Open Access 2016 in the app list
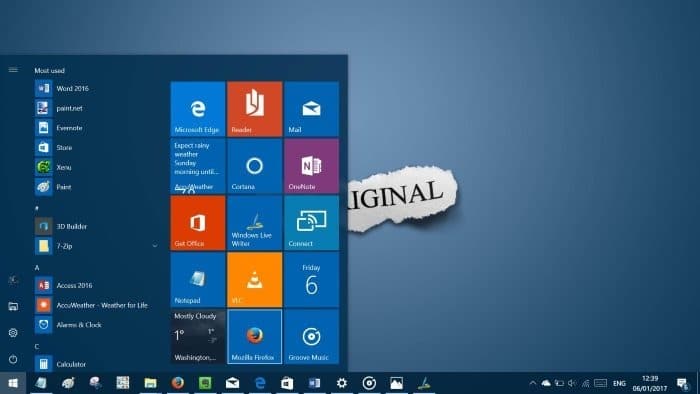This screenshot has width=700, height=394. pos(97,285)
